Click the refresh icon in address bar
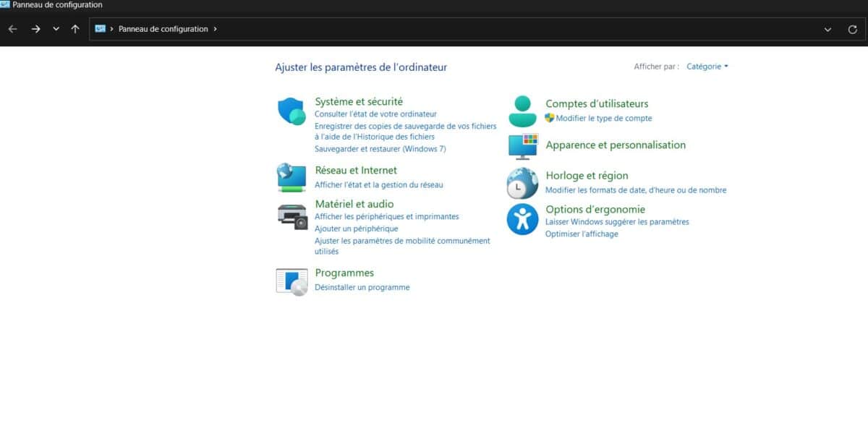 tap(852, 30)
